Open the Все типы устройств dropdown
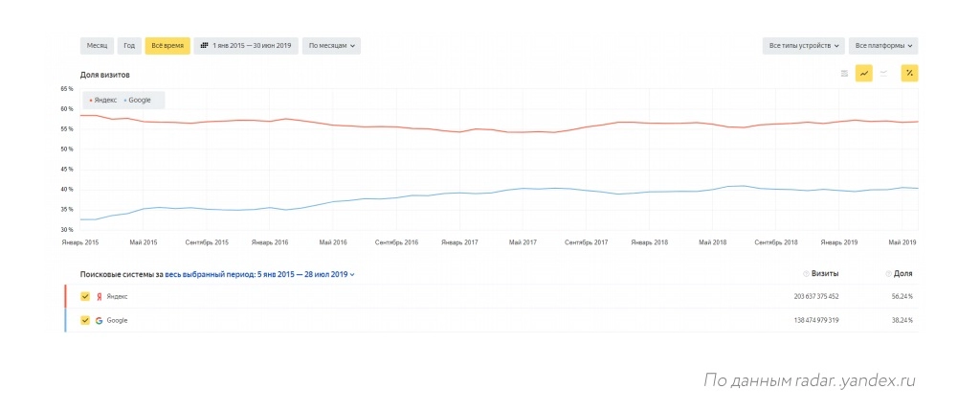The image size is (980, 412). [803, 46]
